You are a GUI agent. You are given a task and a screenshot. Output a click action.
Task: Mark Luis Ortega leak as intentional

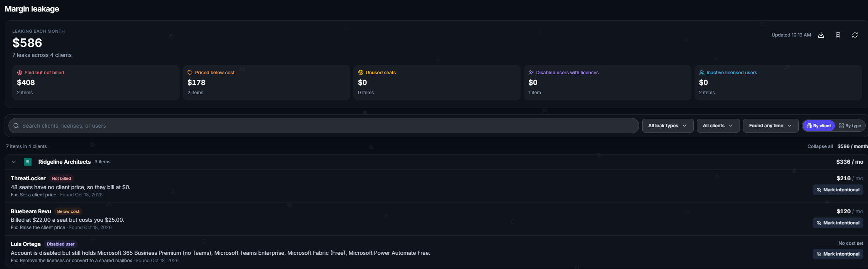point(838,254)
